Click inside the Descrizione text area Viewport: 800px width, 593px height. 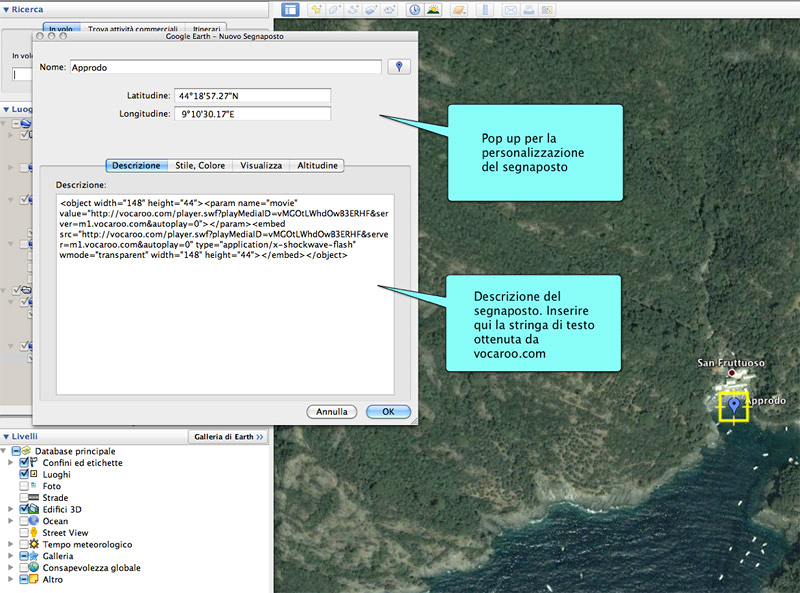point(225,294)
